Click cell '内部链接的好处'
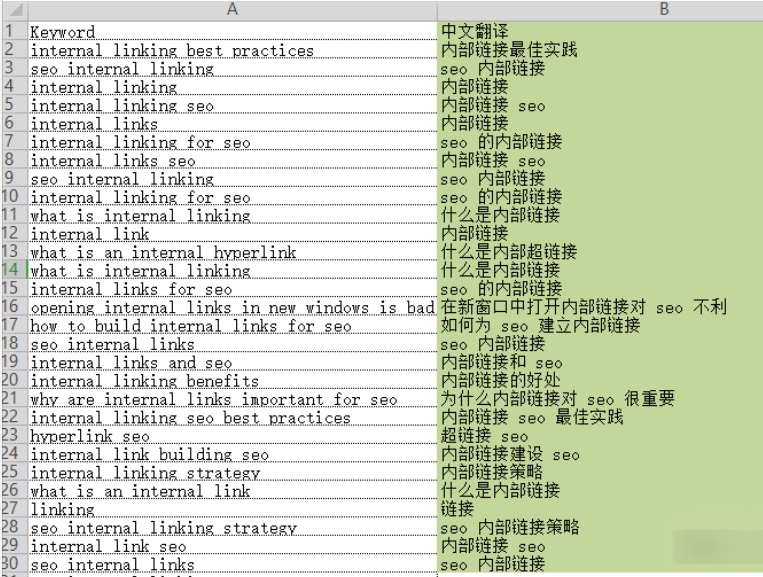 pos(600,380)
